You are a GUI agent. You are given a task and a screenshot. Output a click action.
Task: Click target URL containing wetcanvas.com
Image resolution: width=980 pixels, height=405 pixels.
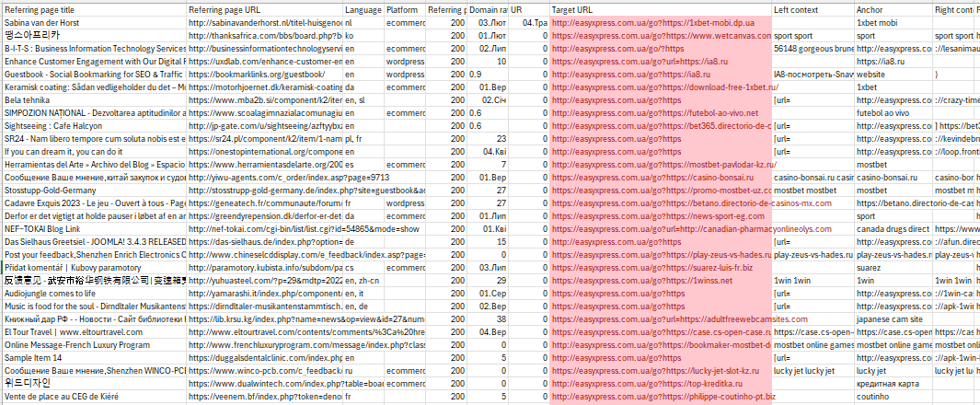click(x=661, y=36)
